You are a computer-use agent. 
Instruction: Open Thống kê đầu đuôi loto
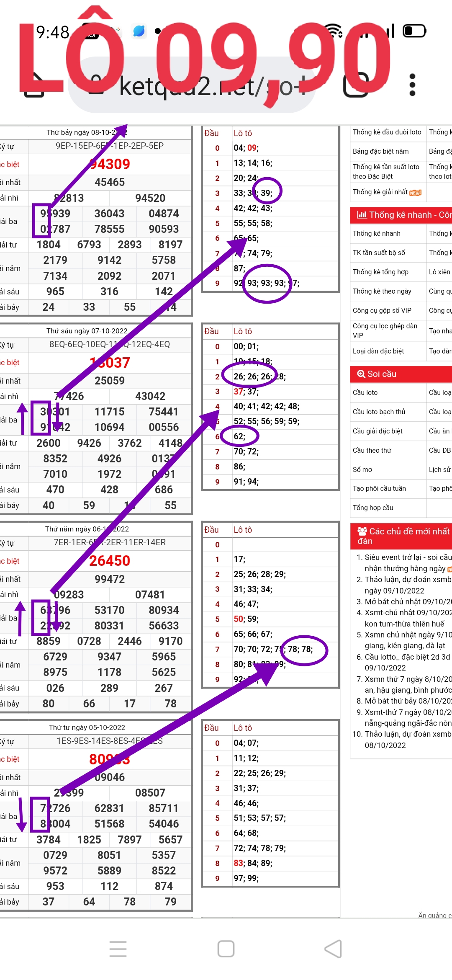pos(387,132)
